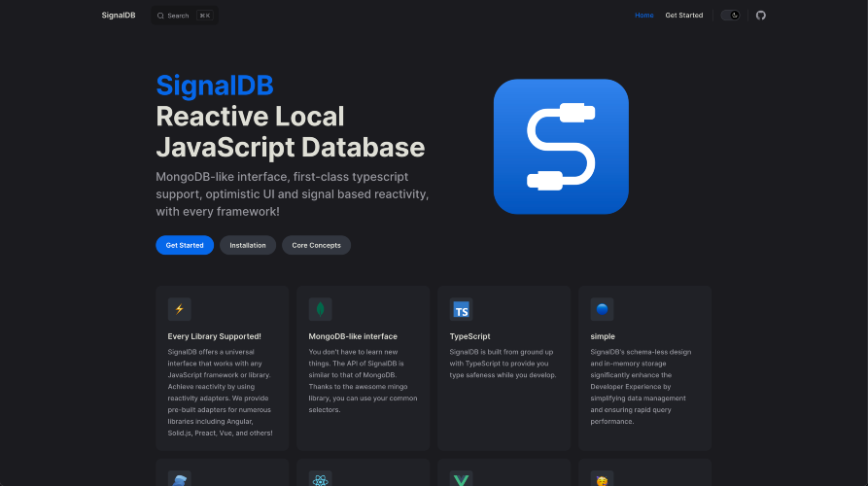Image resolution: width=868 pixels, height=486 pixels.
Task: Click the blue bird-like feature icon
Action: pos(180,479)
